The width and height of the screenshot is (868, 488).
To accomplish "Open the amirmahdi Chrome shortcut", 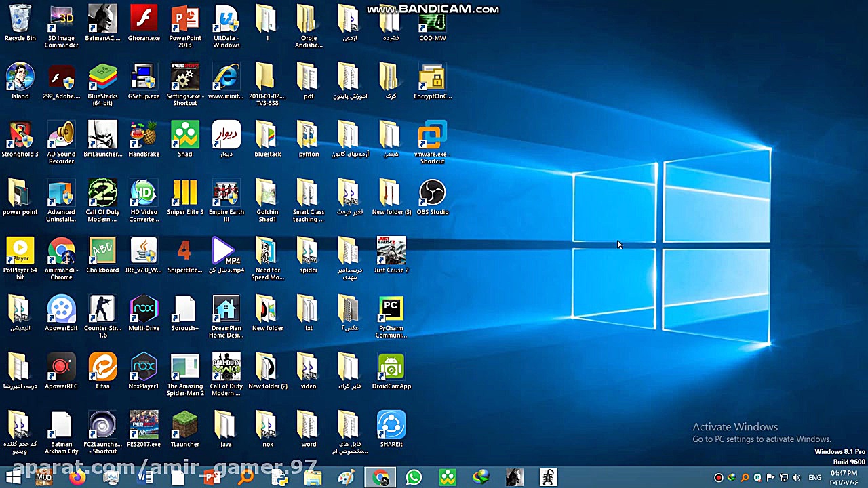I will click(x=61, y=251).
